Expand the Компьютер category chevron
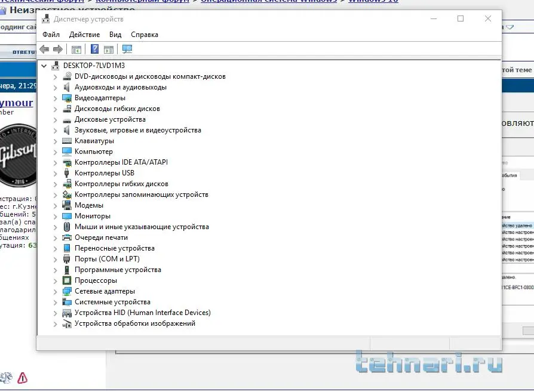 tap(55, 152)
